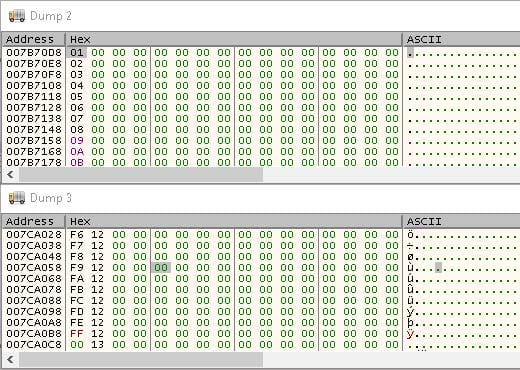The image size is (520, 370).
Task: Select address 007CA0A8
Action: click(x=34, y=323)
